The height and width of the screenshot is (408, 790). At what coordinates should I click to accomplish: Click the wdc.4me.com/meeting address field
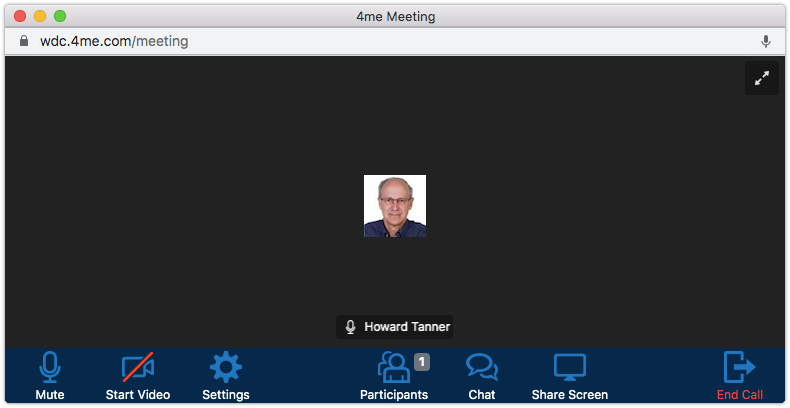pos(114,41)
